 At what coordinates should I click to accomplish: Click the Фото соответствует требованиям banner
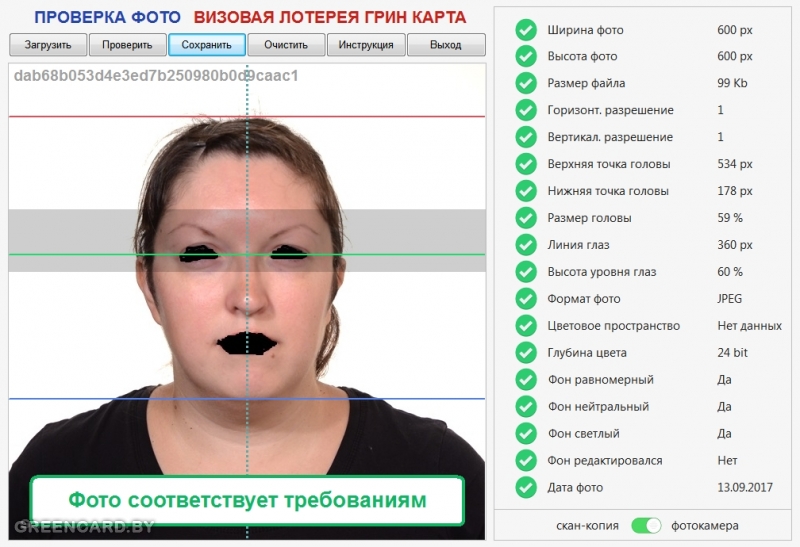click(x=247, y=501)
